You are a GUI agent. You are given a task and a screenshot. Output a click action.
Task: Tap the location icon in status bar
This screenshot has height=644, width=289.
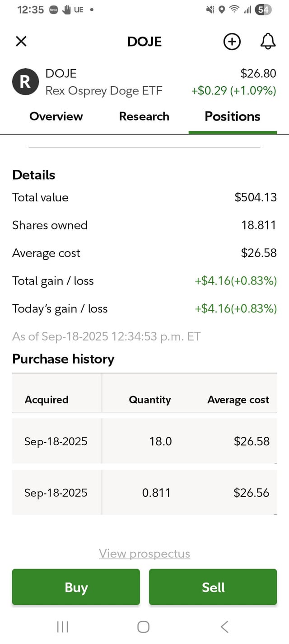(x=222, y=10)
